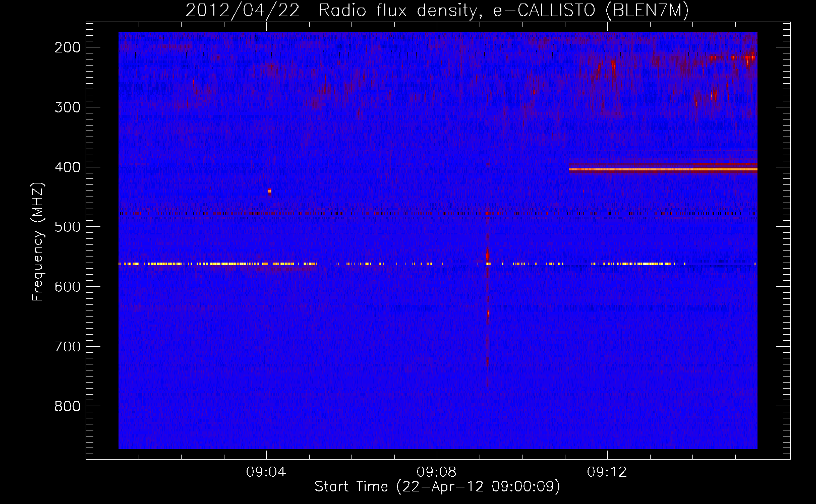Image resolution: width=816 pixels, height=504 pixels.
Task: Click the "Frequency (MHZ)" axis label
Action: point(38,242)
